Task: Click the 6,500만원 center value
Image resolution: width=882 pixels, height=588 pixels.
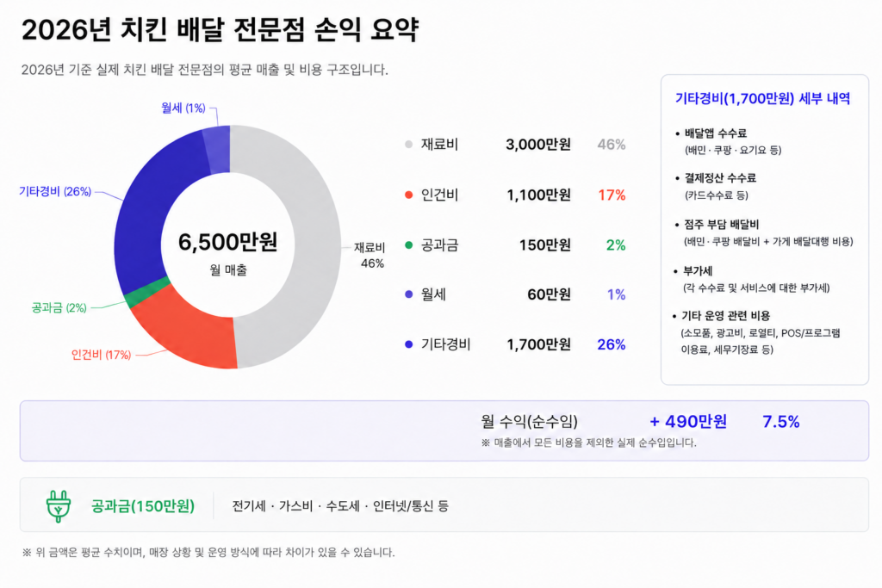Action: [227, 242]
